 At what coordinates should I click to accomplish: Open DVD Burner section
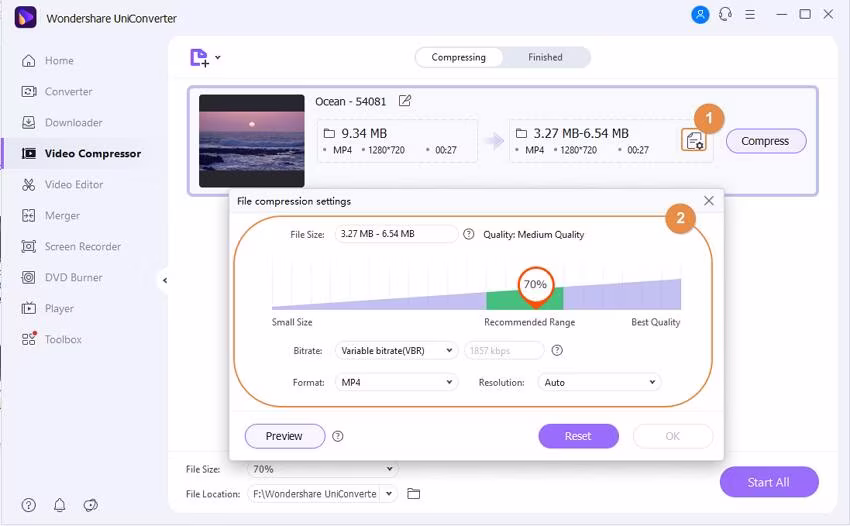point(61,277)
